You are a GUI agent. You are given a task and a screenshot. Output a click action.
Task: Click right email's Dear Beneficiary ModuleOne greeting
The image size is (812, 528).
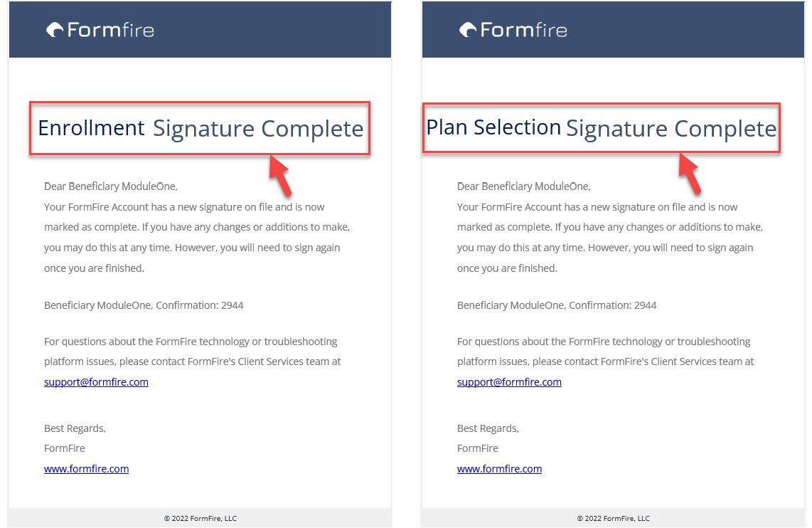(x=523, y=186)
